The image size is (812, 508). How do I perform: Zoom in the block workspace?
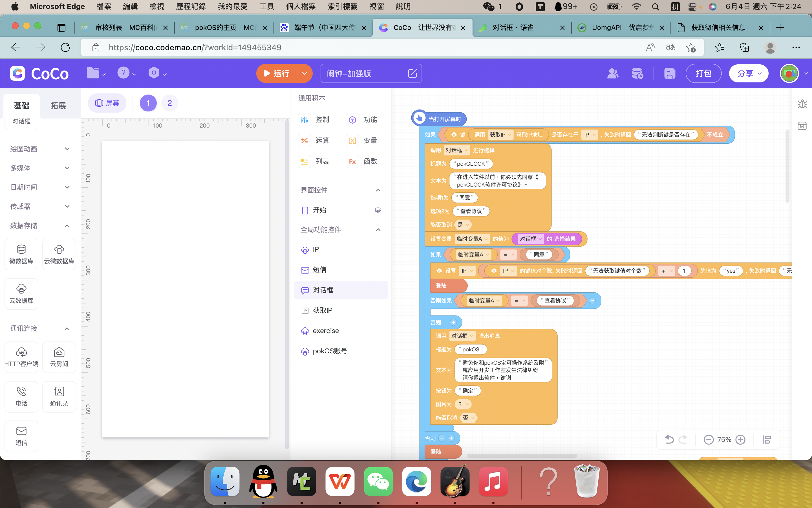pos(741,439)
